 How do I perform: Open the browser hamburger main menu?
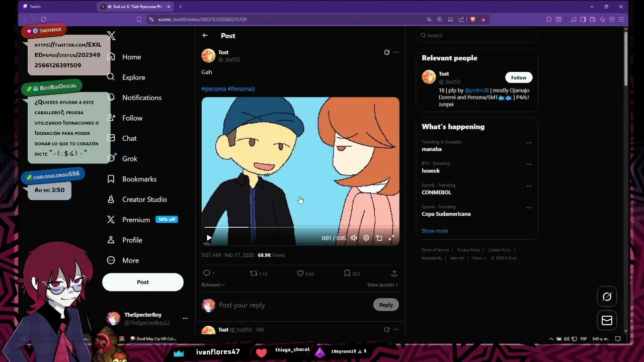pyautogui.click(x=621, y=19)
